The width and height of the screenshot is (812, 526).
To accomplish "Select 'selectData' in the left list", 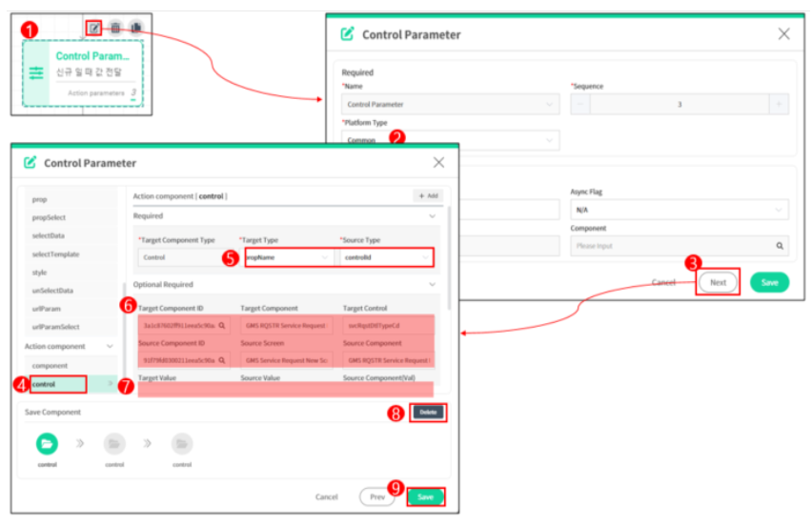I will (71, 235).
